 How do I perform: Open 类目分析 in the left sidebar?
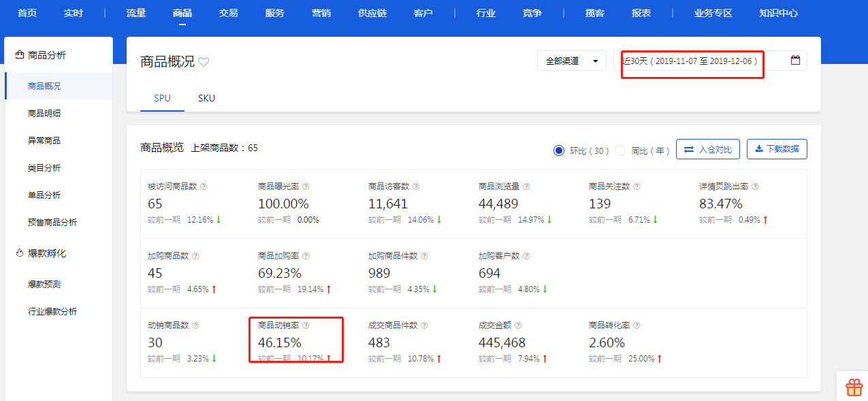44,168
